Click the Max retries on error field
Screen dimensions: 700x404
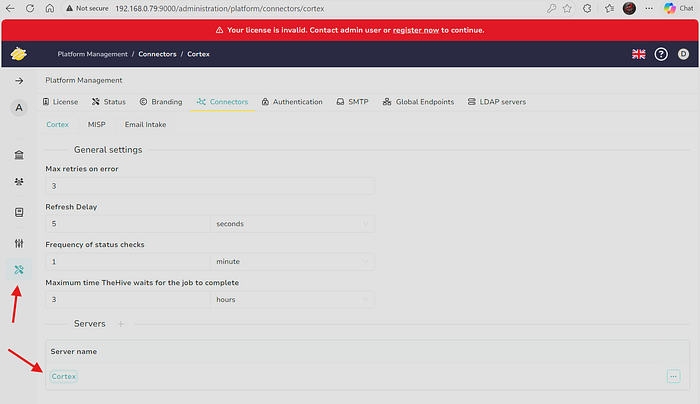pos(210,186)
